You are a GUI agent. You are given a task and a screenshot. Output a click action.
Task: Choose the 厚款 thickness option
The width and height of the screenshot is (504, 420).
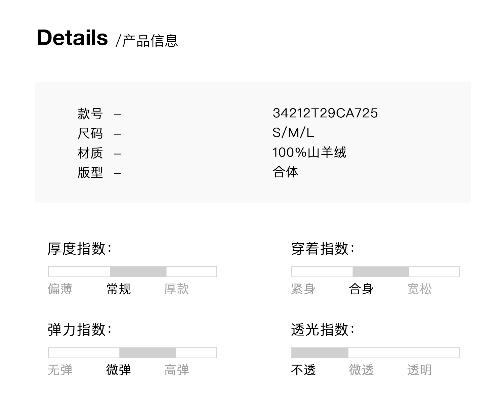[177, 289]
